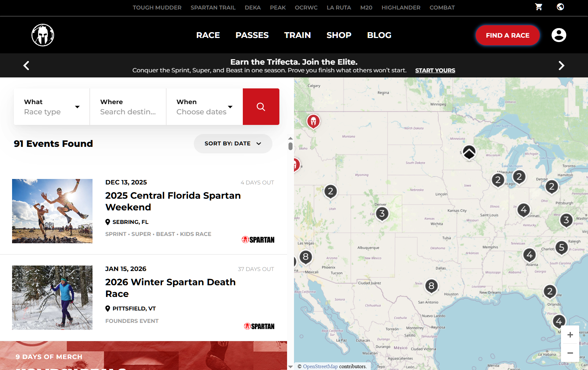Screen dimensions: 588x370
Task: Open the 4-event cluster marker in south Florida
Action: tap(559, 321)
